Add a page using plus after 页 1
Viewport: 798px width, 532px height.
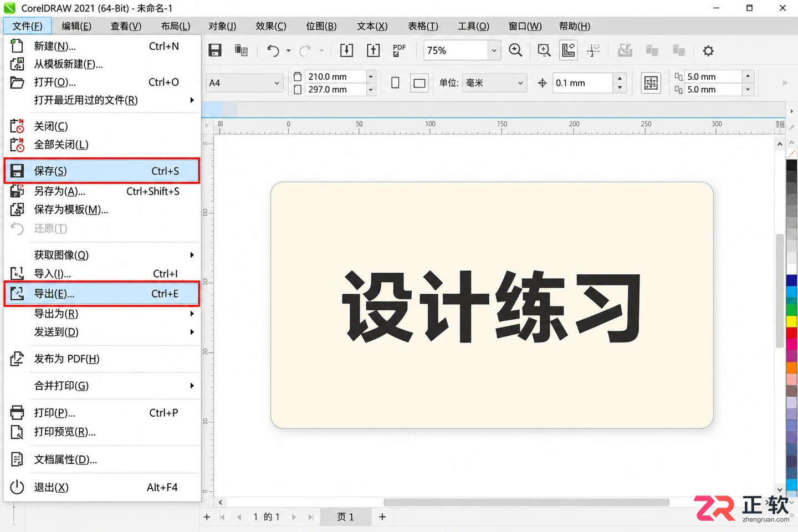pyautogui.click(x=382, y=517)
